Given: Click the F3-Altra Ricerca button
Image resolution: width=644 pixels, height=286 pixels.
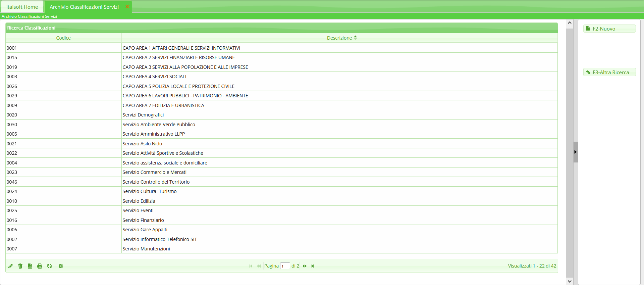Looking at the screenshot, I should pyautogui.click(x=609, y=73).
